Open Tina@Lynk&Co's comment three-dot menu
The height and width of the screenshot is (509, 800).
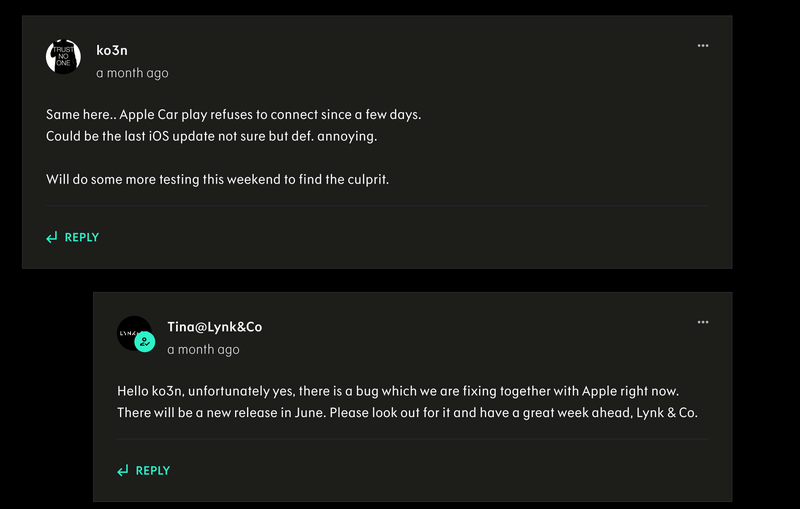(703, 322)
